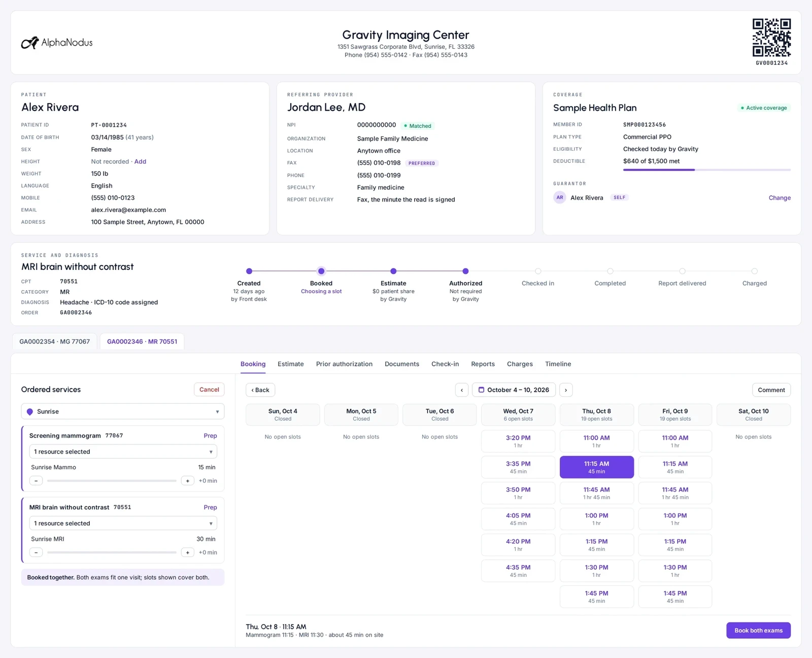Screen dimensions: 812x658
Task: Decrease Sunrise MRI duration with minus
Action: [36, 552]
